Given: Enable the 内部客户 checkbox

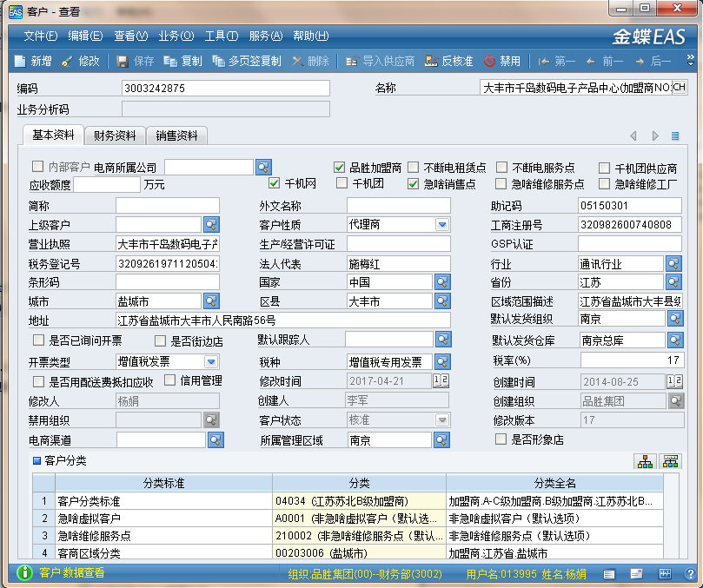Looking at the screenshot, I should [x=37, y=167].
